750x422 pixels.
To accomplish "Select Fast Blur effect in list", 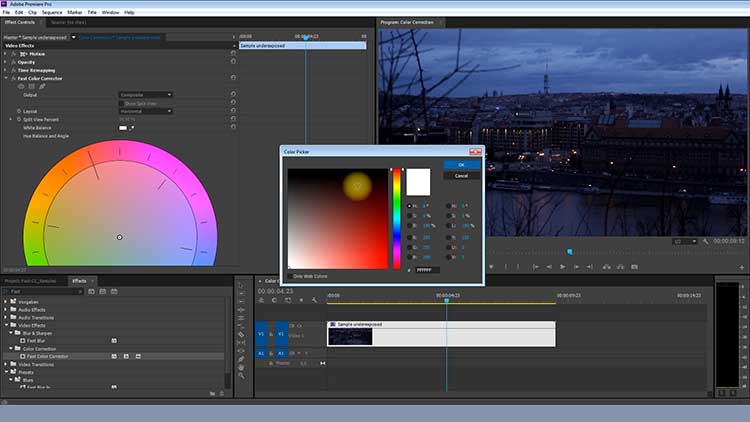I will point(36,341).
